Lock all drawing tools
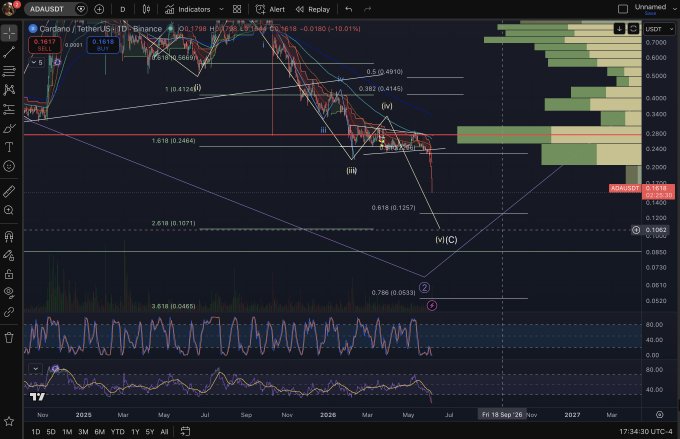This screenshot has height=439, width=680. click(x=9, y=274)
